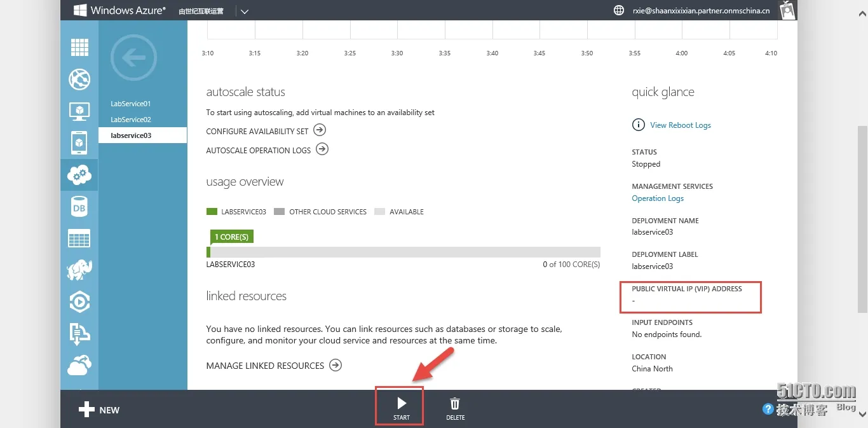The image size is (868, 428).
Task: Open the Web Sites globe icon in sidebar
Action: (x=79, y=79)
